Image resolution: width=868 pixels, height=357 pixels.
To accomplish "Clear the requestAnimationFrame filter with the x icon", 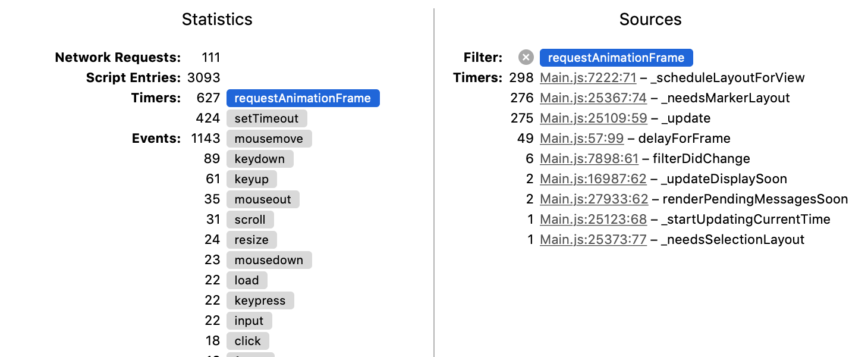I will pos(526,58).
